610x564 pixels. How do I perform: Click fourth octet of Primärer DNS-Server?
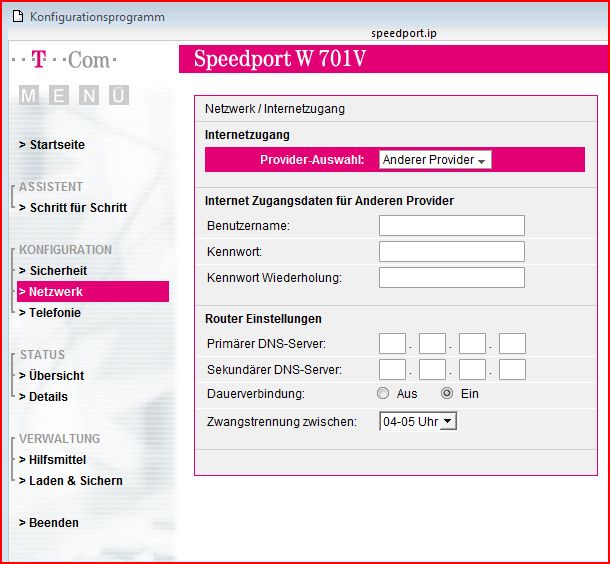(512, 343)
